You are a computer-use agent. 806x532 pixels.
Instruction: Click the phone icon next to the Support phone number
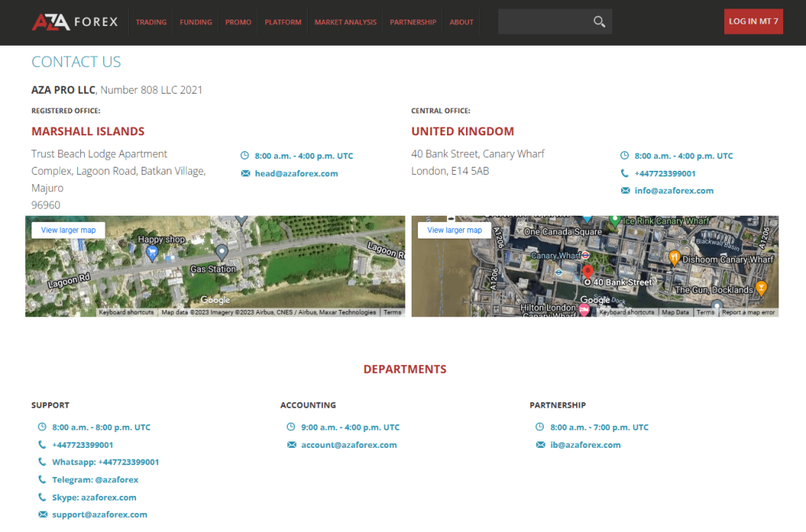point(43,444)
